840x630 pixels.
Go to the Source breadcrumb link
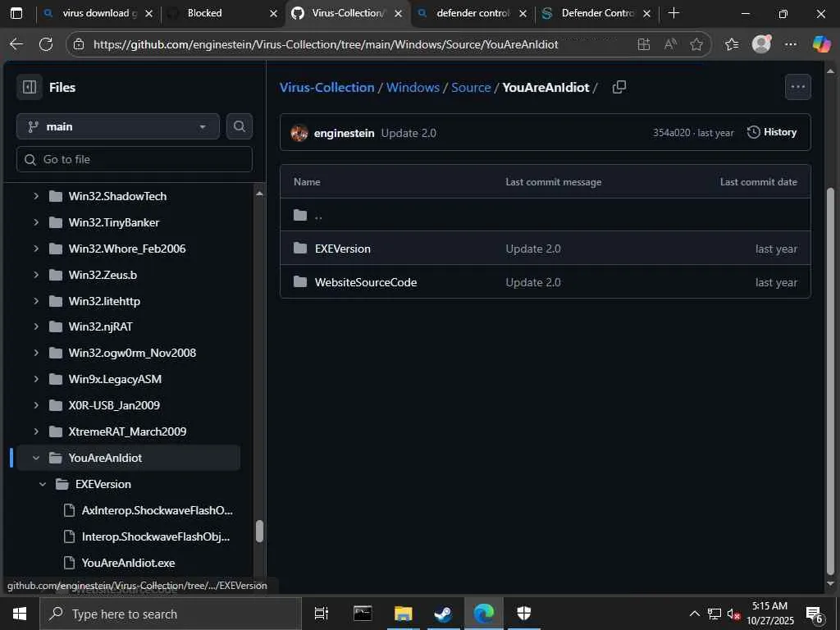click(471, 87)
